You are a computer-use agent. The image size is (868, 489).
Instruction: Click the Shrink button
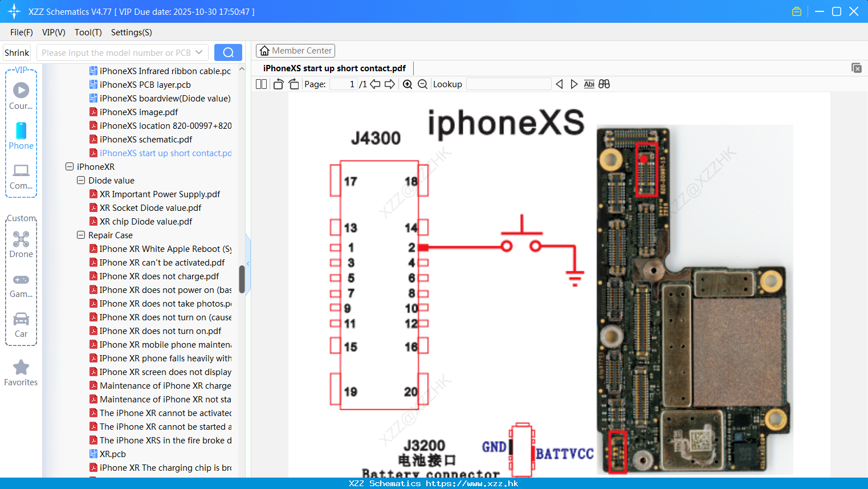[x=17, y=52]
